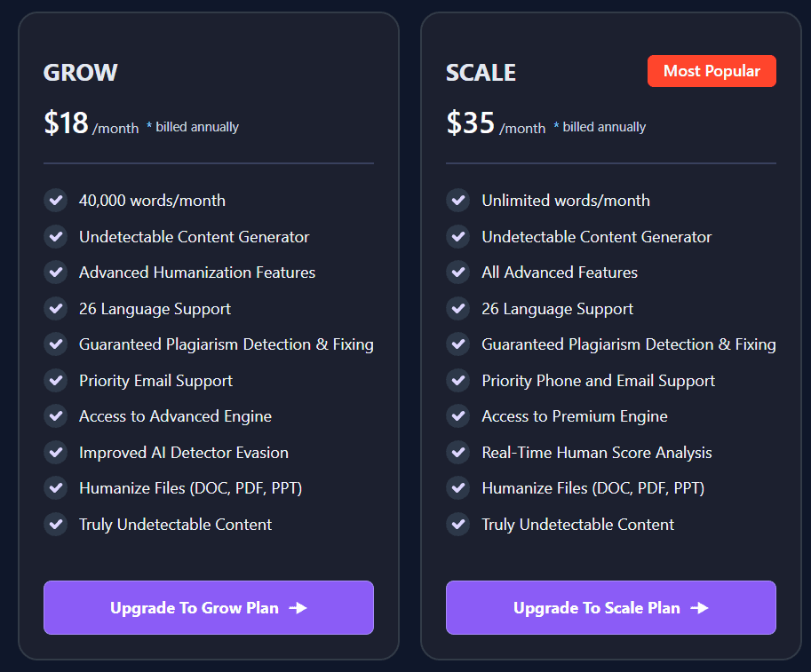Click check icon next to Advanced Humanization Features
Screen dimensions: 811x672
[x=56, y=273]
